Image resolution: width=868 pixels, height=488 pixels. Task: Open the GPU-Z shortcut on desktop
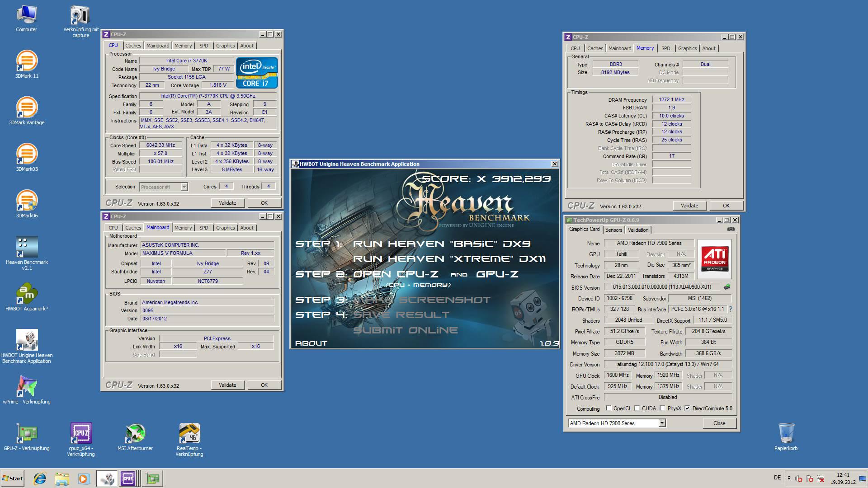tap(26, 436)
